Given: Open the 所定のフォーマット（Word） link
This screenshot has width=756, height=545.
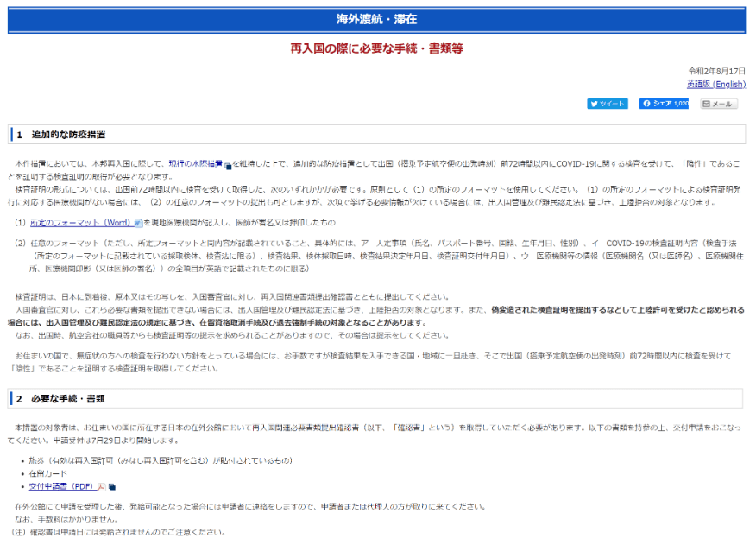Looking at the screenshot, I should (x=80, y=223).
